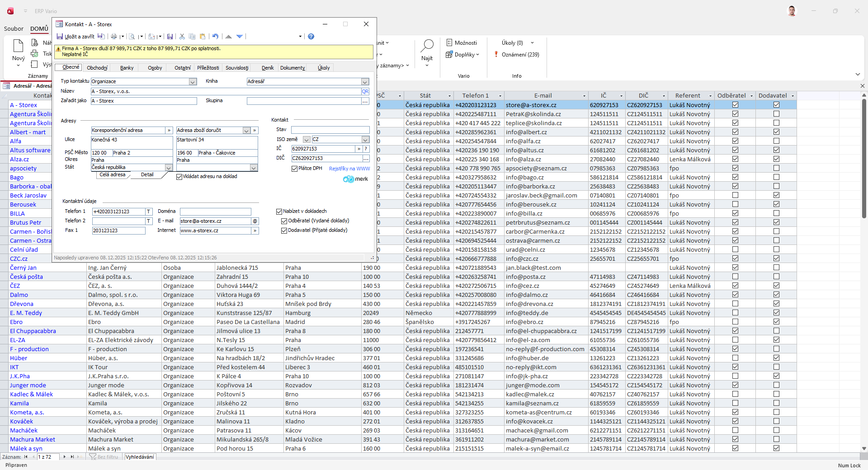Open the Dokumenty tab
Image resolution: width=868 pixels, height=470 pixels.
pyautogui.click(x=292, y=68)
